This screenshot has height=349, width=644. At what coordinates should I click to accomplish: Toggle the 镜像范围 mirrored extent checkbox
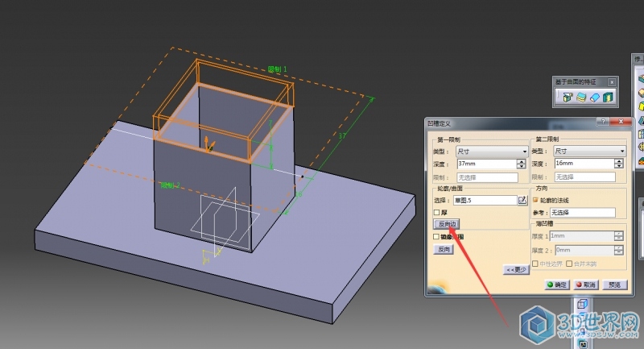tap(436, 237)
